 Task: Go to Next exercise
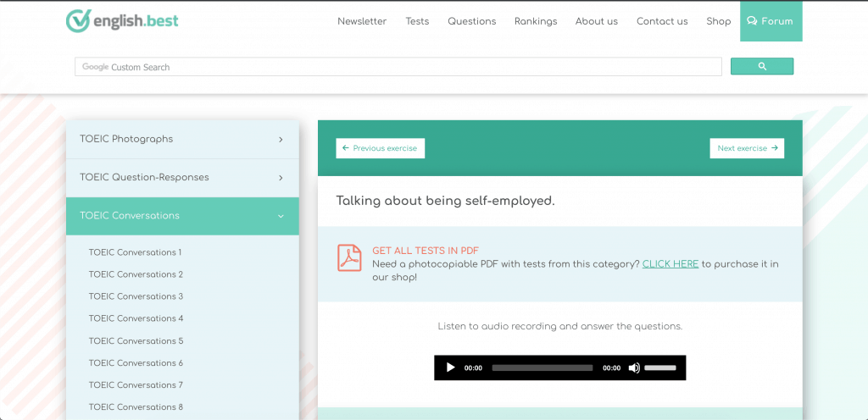(746, 148)
